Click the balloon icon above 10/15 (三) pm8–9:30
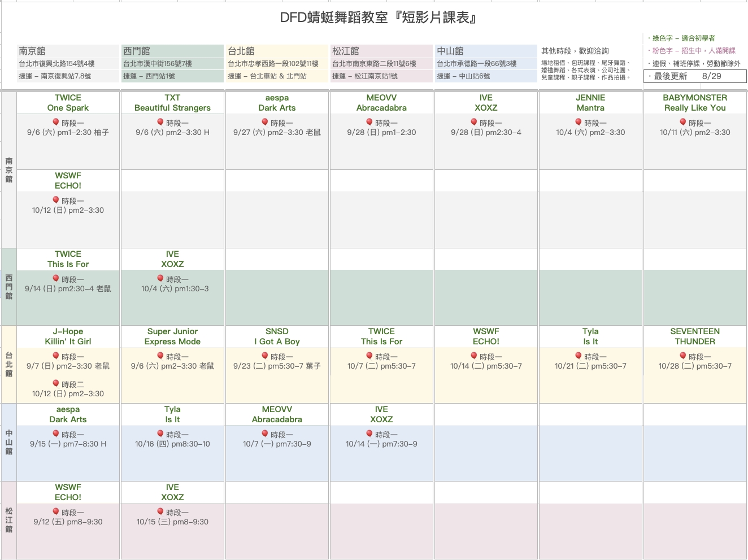This screenshot has width=748, height=560. pos(160,511)
